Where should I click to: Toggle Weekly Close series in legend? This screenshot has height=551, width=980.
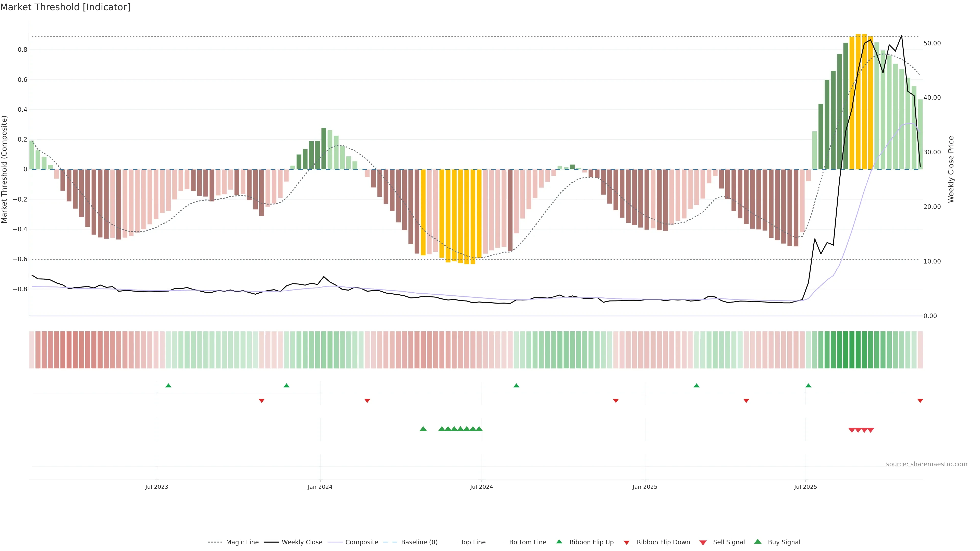pos(302,542)
